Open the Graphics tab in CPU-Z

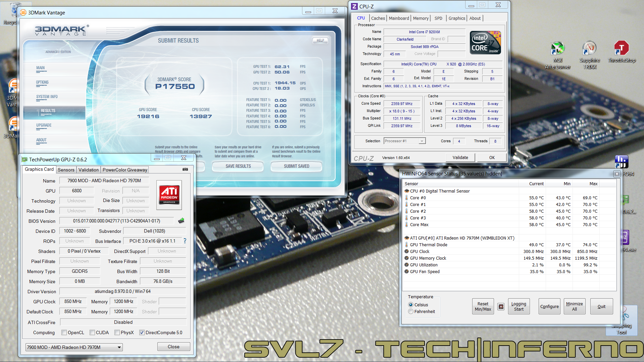[x=457, y=18]
